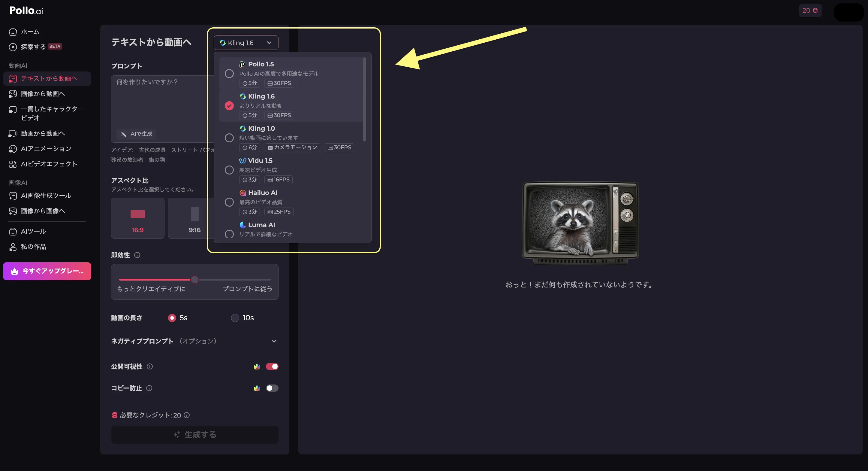Open テキストから動画へ in sidebar
Image resolution: width=868 pixels, height=471 pixels.
tap(47, 79)
